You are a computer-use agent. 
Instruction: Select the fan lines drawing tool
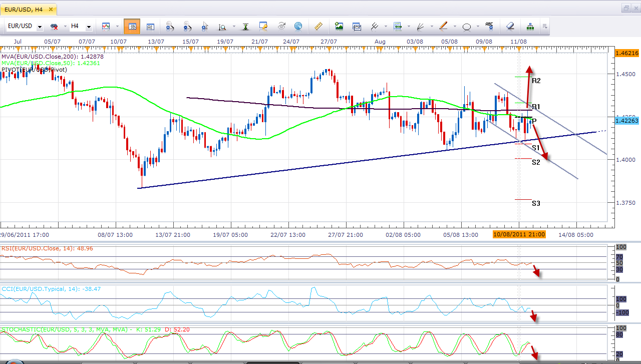[421, 26]
